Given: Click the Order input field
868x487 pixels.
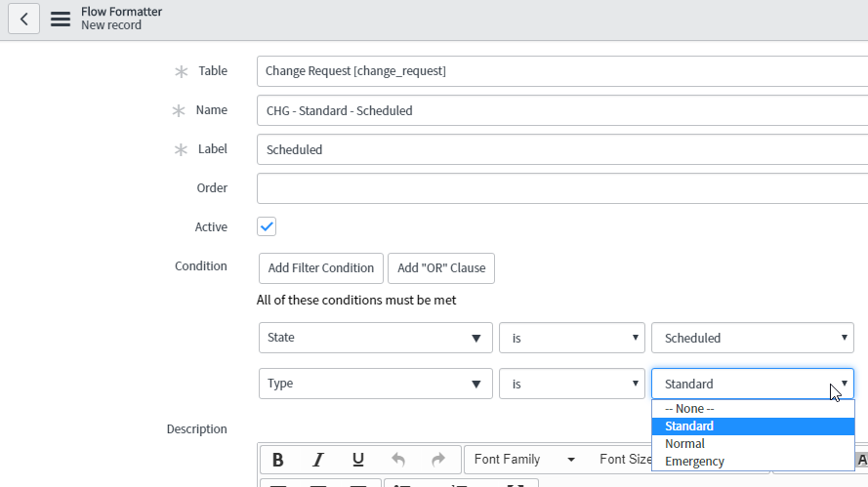Looking at the screenshot, I should [x=561, y=188].
